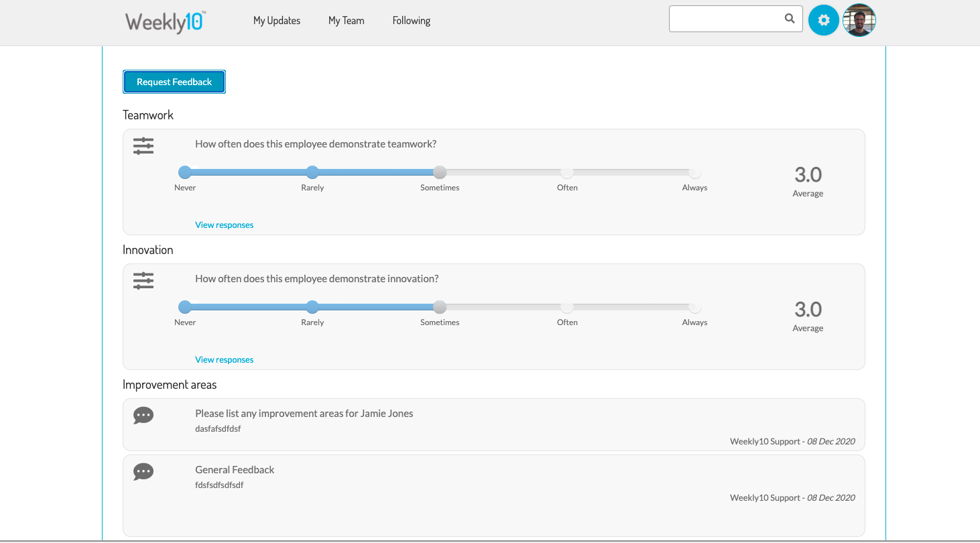
Task: Expand View responses under Teamwork
Action: tap(224, 225)
